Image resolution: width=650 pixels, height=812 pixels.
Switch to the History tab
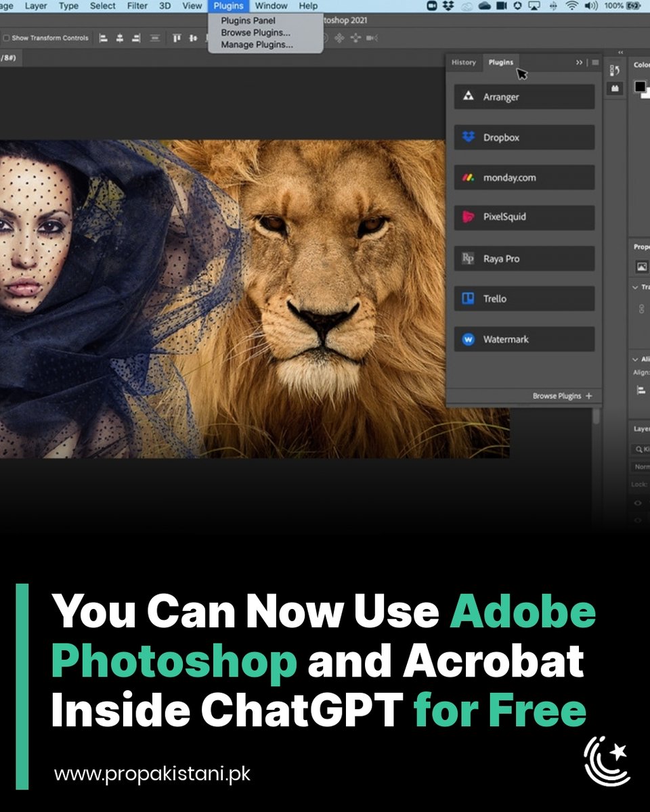[x=464, y=62]
